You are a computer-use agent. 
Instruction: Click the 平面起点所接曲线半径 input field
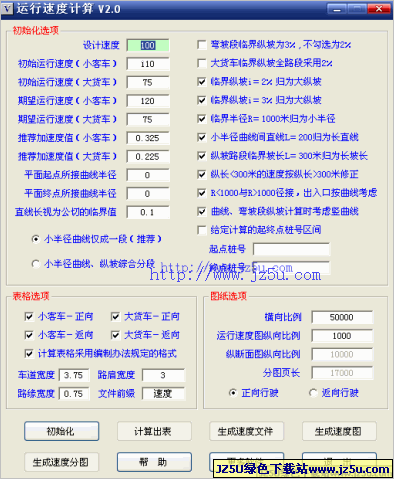coord(148,175)
